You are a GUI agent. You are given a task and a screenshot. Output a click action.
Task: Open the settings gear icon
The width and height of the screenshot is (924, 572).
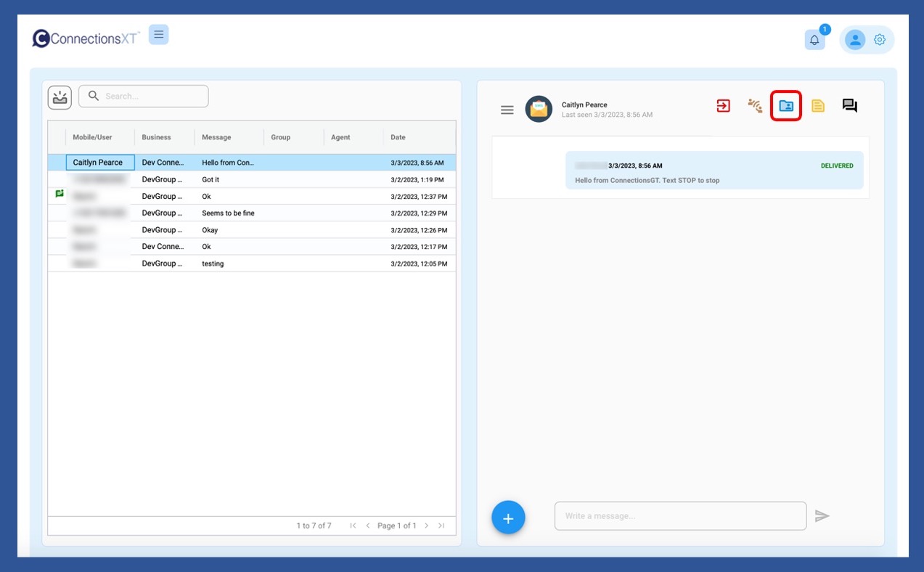coord(880,40)
